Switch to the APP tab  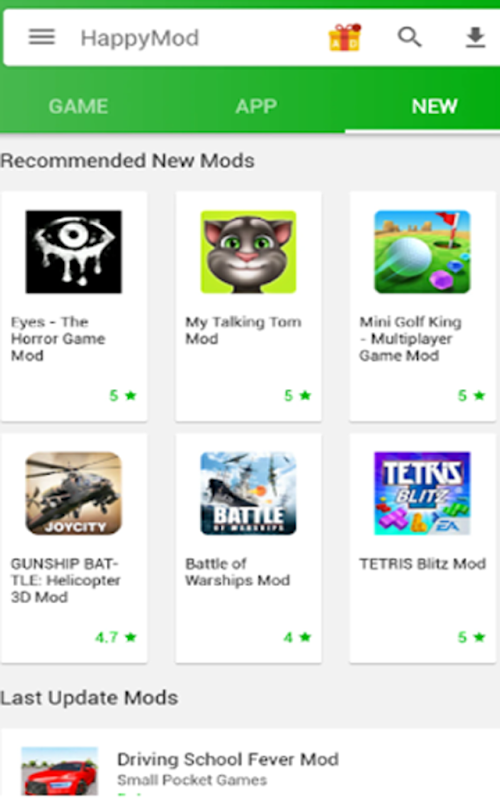coord(256,107)
